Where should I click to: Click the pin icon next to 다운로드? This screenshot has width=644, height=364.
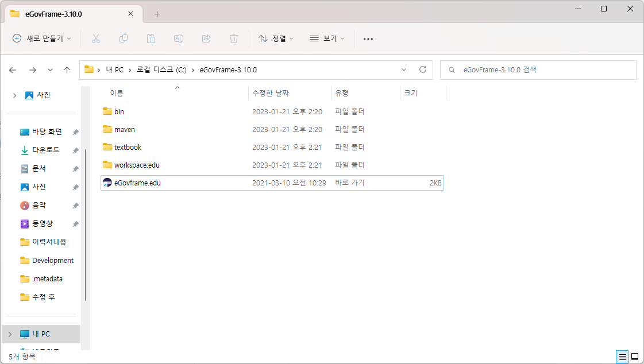(76, 150)
